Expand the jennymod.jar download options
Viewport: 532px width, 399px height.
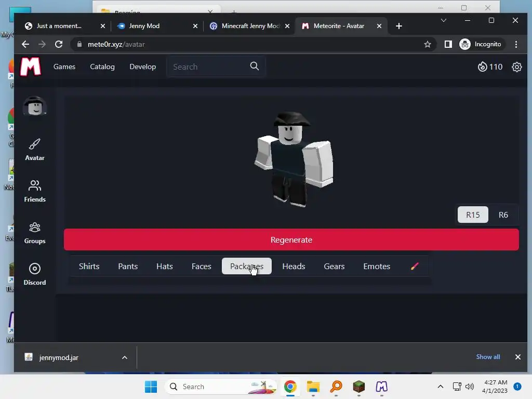[x=125, y=357]
